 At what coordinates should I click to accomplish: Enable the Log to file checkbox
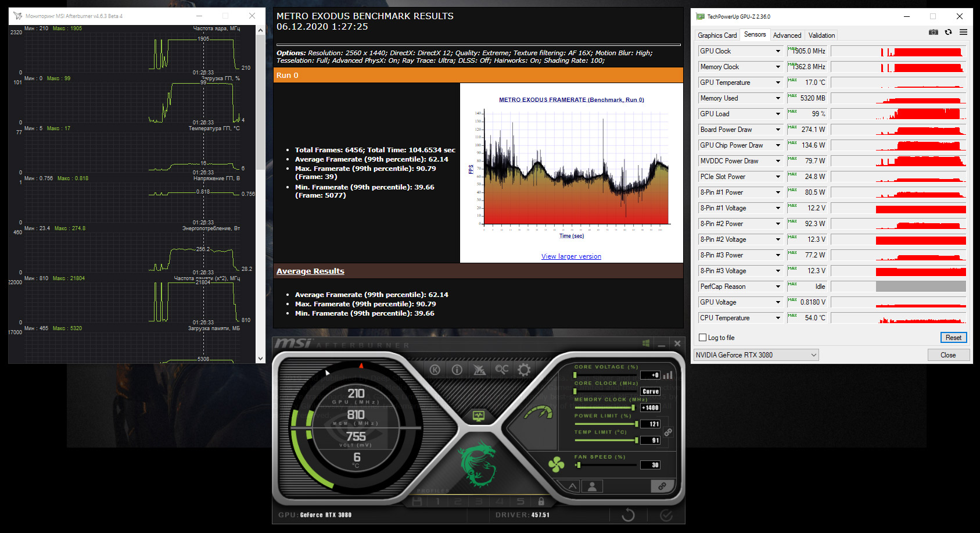(703, 338)
